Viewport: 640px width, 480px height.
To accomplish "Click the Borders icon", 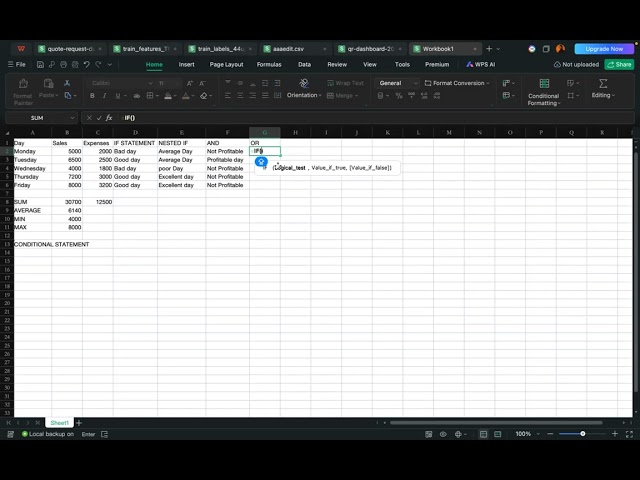I will [150, 96].
